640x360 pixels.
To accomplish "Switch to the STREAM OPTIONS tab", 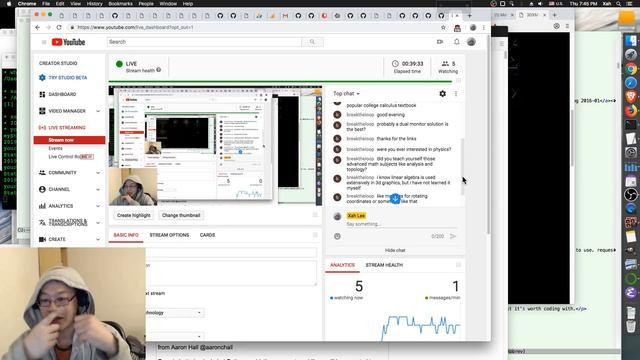I will (169, 235).
